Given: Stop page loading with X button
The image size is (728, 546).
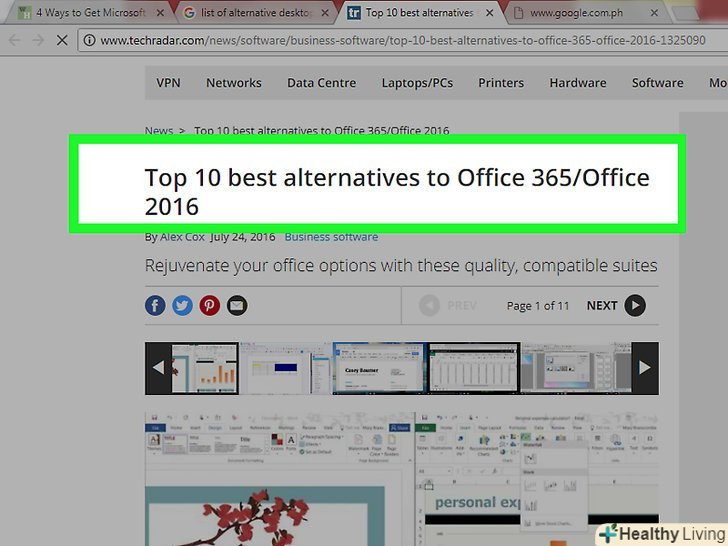Looking at the screenshot, I should pyautogui.click(x=62, y=40).
